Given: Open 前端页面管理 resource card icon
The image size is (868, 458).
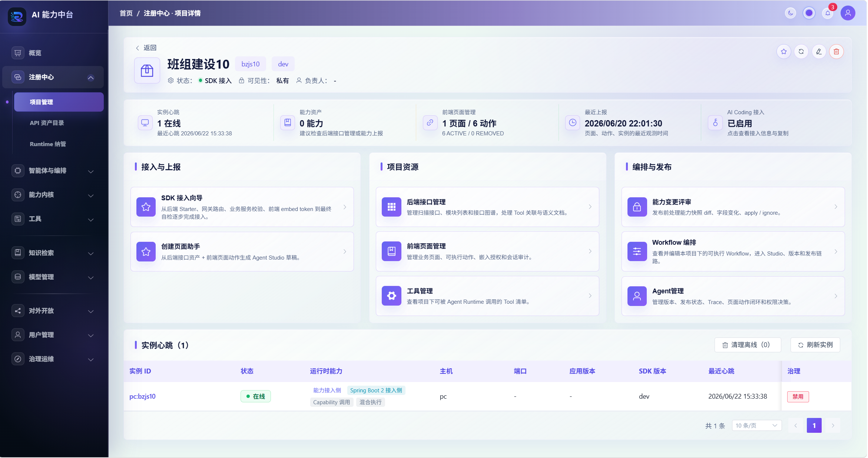Looking at the screenshot, I should [391, 251].
